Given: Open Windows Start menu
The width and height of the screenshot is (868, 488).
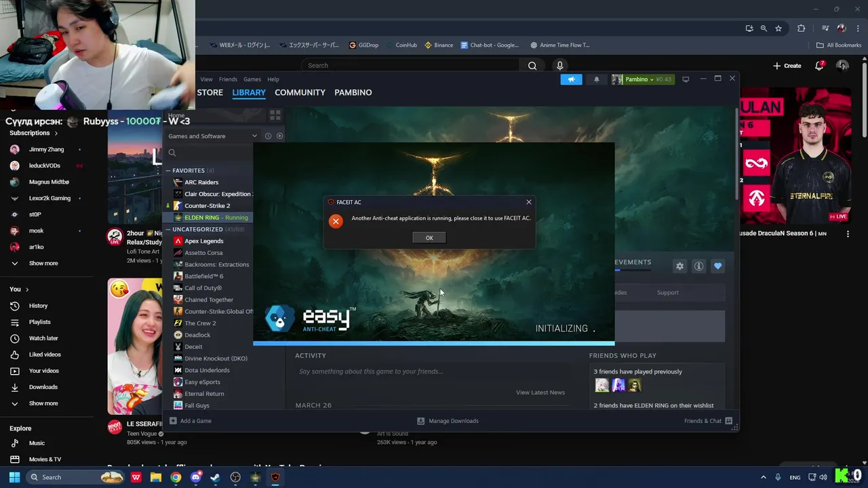Looking at the screenshot, I should click(x=14, y=477).
